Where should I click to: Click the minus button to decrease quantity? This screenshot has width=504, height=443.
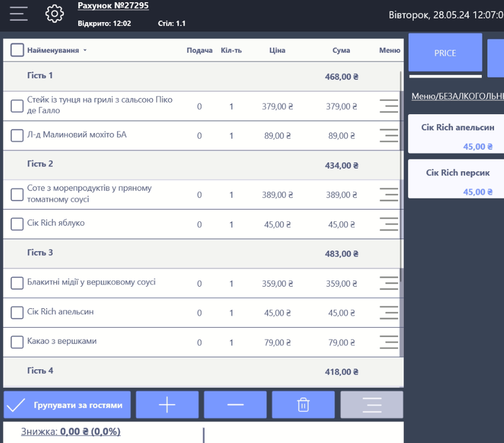tap(235, 405)
